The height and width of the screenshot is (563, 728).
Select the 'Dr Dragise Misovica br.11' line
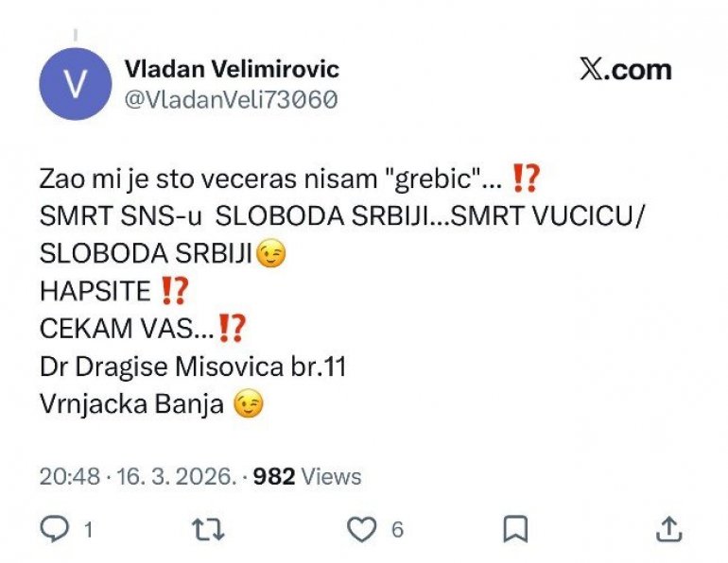point(193,367)
